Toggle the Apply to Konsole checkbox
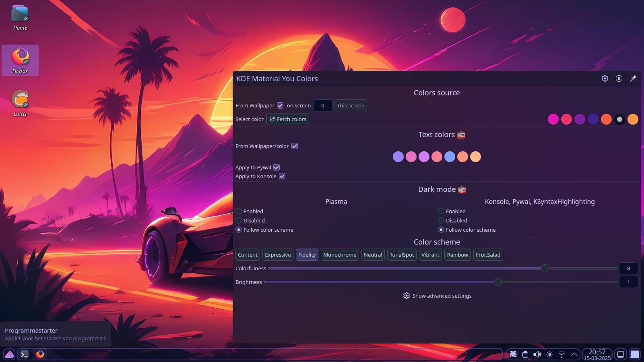 [x=282, y=176]
